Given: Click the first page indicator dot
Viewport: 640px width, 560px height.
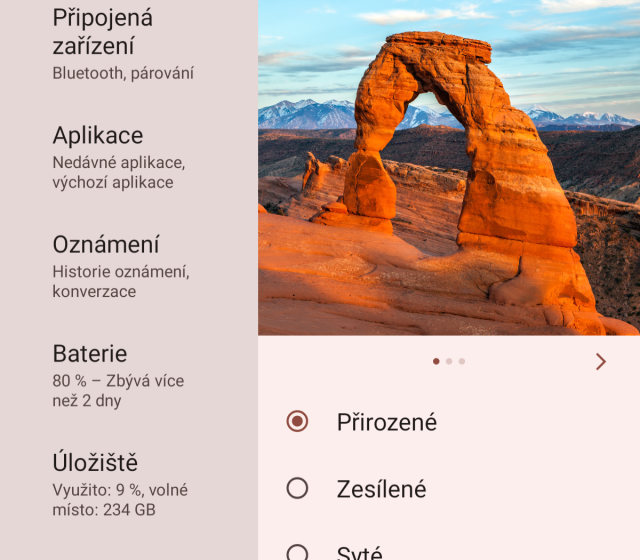Looking at the screenshot, I should 436,361.
